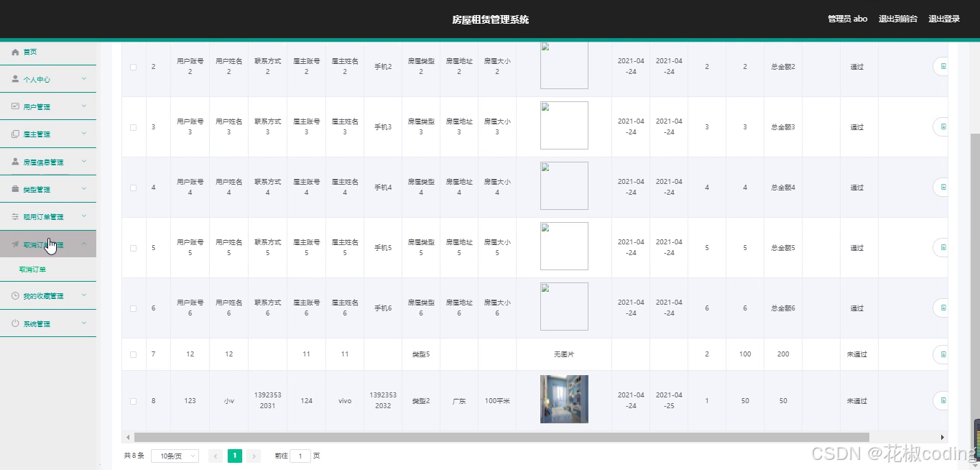Click the 类型5 cell in row 7
Screen dimensions: 980x470
[x=421, y=354]
